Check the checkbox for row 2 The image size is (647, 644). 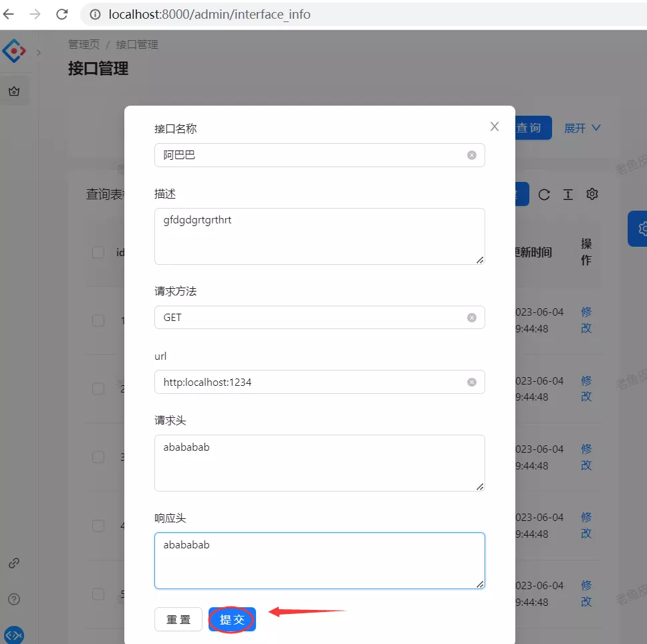98,389
